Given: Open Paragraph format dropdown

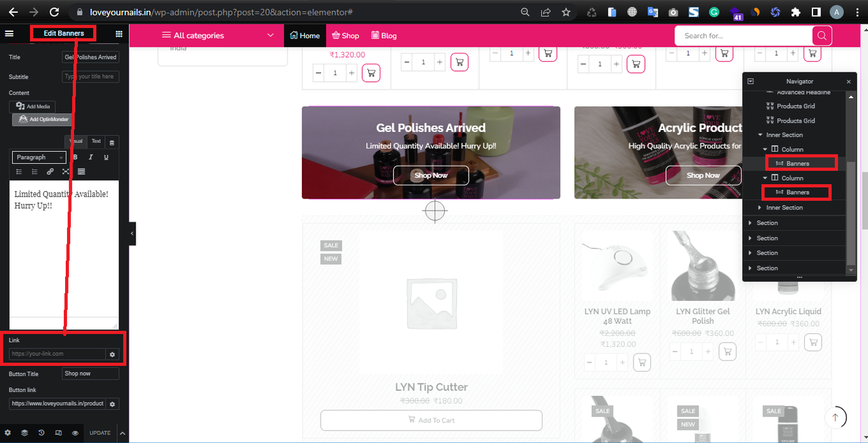Looking at the screenshot, I should 39,157.
